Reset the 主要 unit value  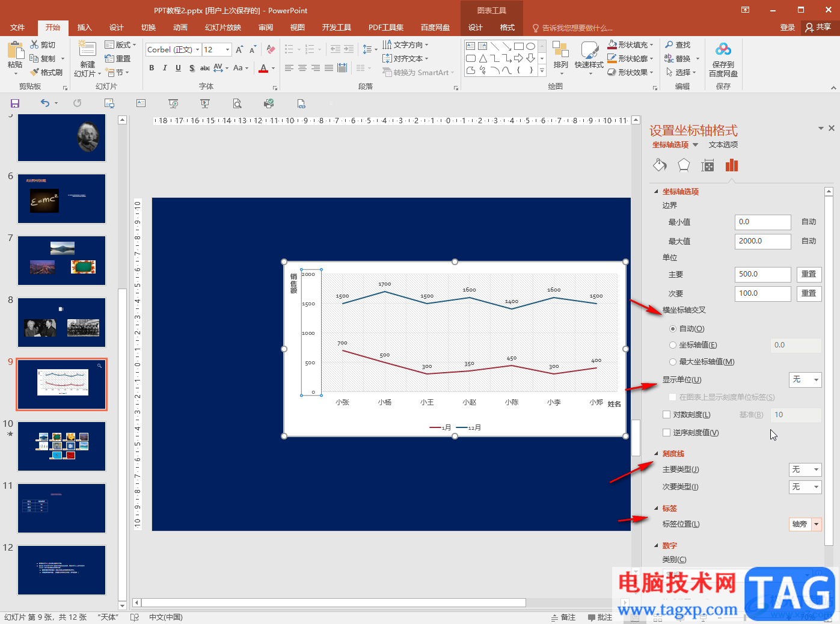(809, 275)
